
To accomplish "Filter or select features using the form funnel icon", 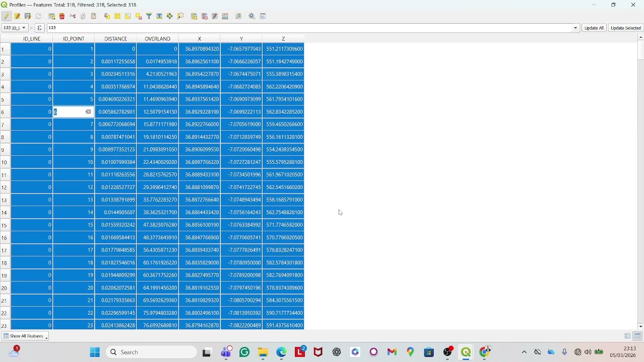I will tap(149, 16).
